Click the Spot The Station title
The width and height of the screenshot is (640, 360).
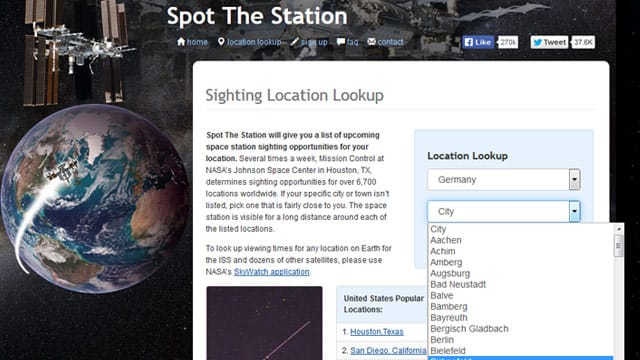coord(257,16)
